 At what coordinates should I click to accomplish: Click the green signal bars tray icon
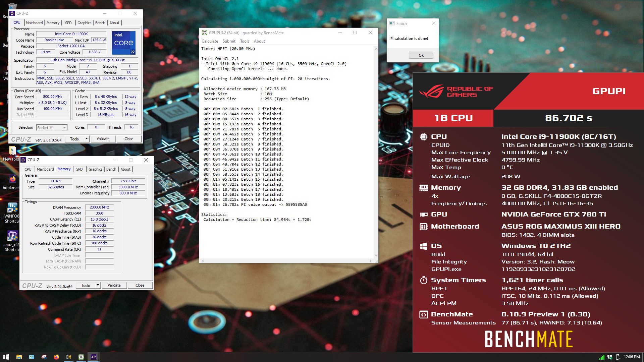pyautogui.click(x=602, y=357)
